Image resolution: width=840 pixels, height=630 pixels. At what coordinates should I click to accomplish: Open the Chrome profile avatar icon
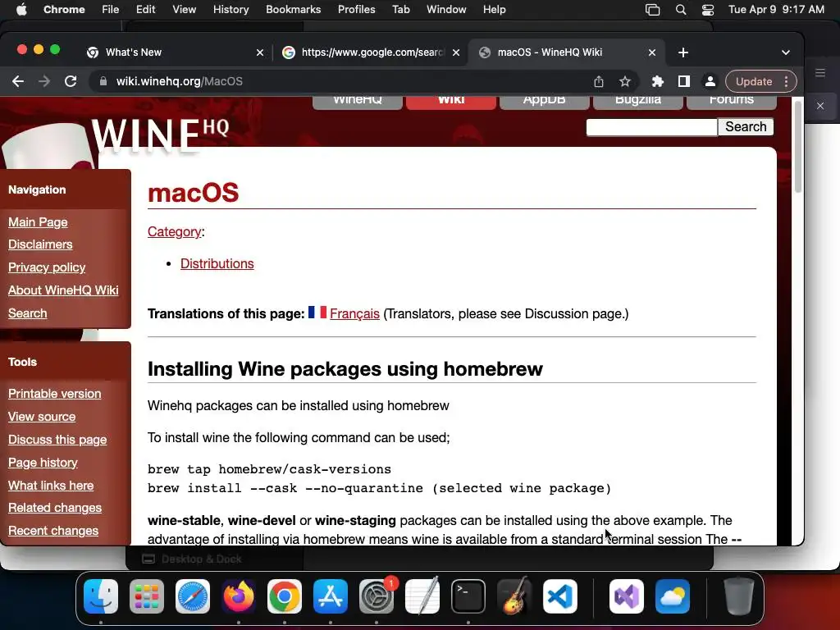tap(710, 81)
